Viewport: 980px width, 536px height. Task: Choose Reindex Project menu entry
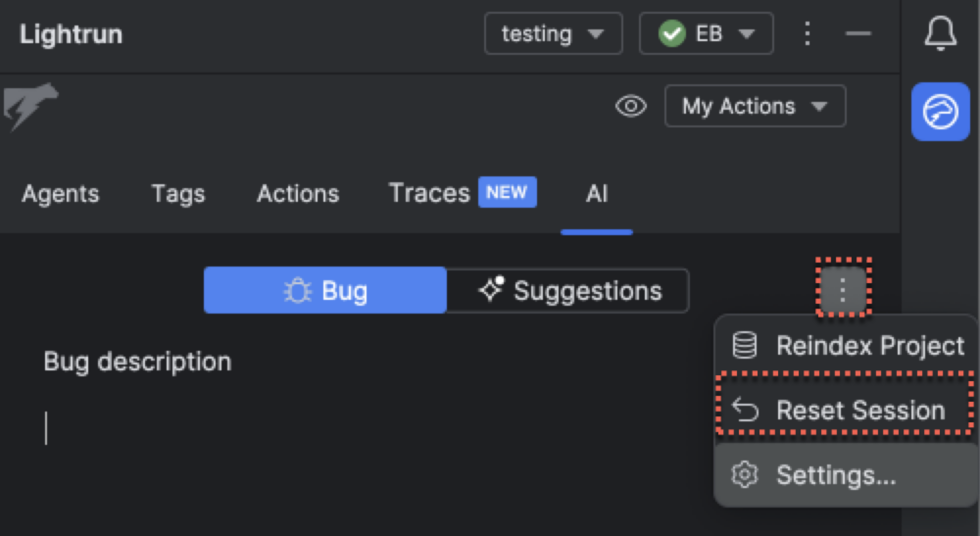[847, 345]
